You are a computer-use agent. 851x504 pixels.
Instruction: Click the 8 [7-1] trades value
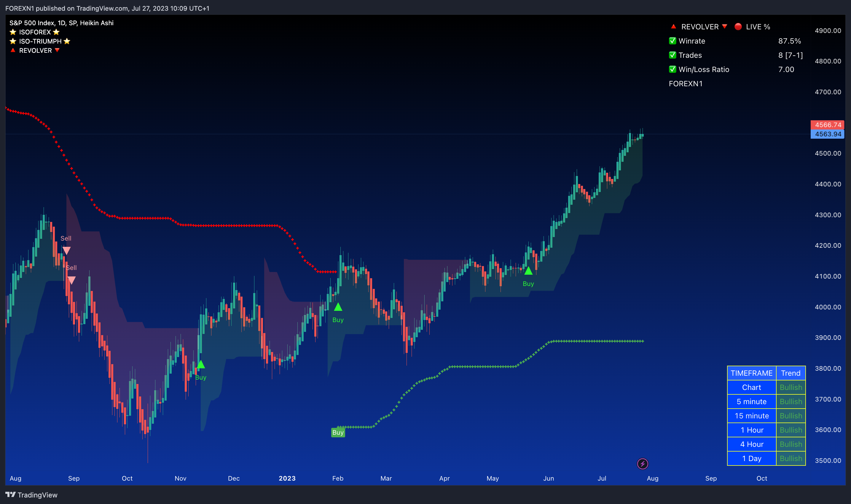point(791,55)
